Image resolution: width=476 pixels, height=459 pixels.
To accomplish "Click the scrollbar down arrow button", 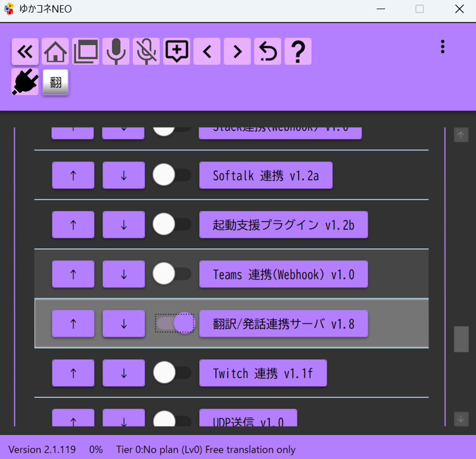I will (x=461, y=419).
